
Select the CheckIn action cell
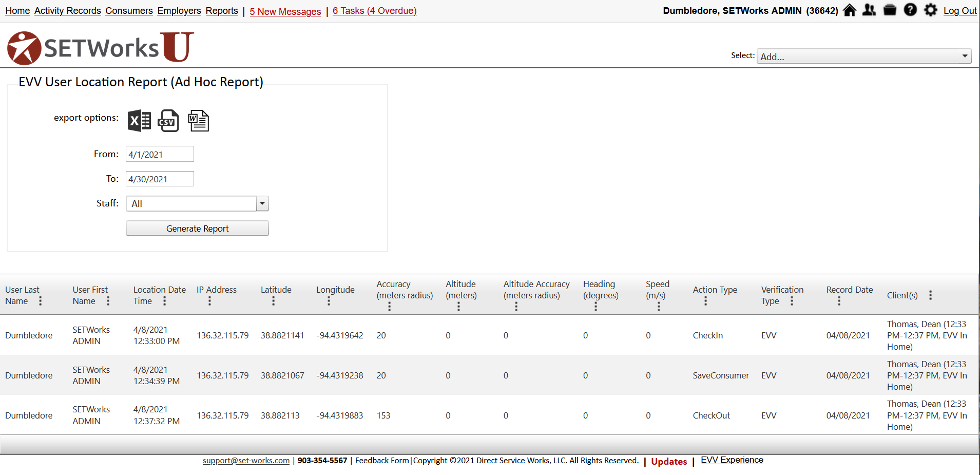point(708,335)
